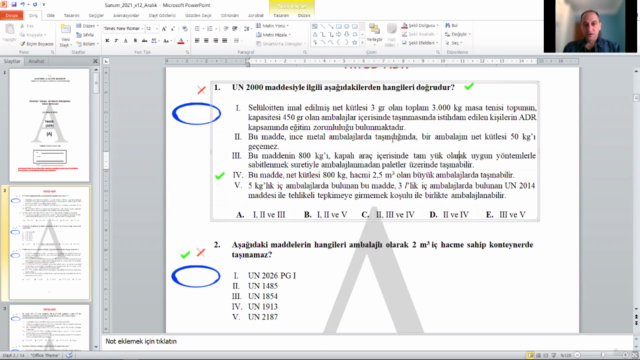
Task: Align text to the left
Action: point(197,41)
